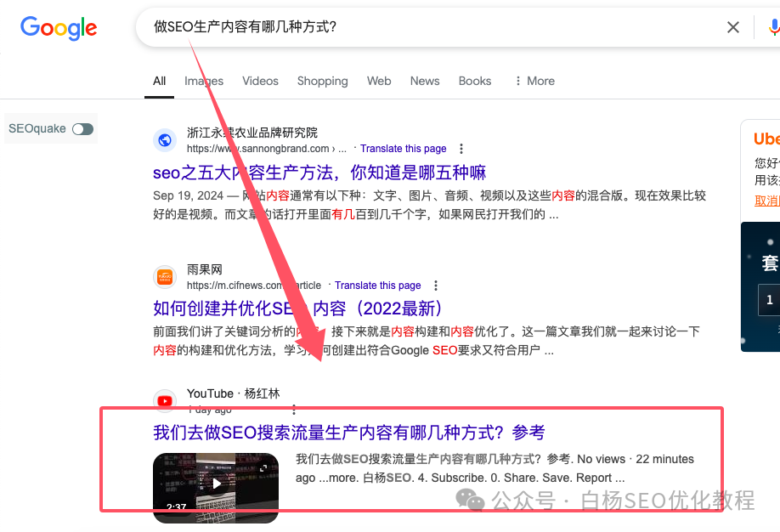Click the Google logo
The image size is (780, 532).
coord(59,28)
